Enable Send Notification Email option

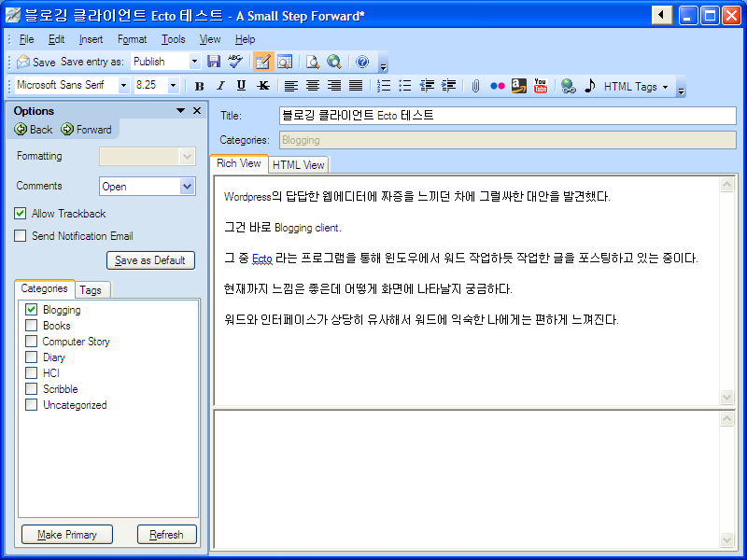pyautogui.click(x=21, y=236)
